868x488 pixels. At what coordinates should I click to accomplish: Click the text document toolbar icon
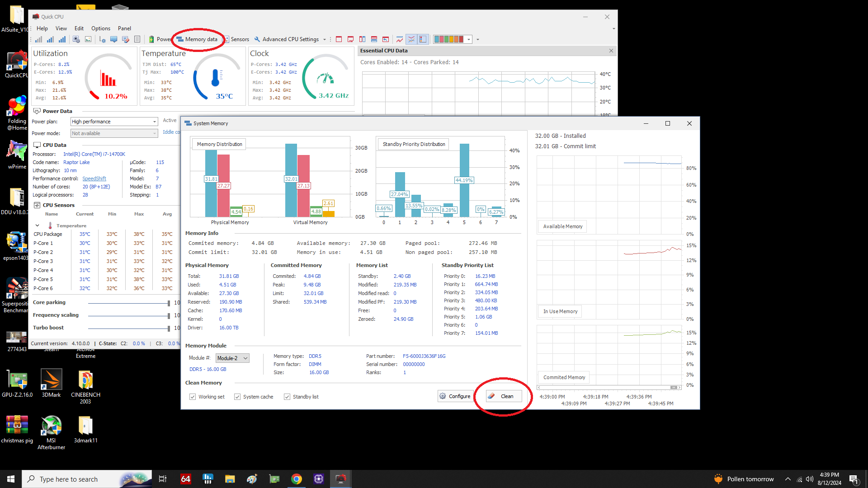coord(137,39)
